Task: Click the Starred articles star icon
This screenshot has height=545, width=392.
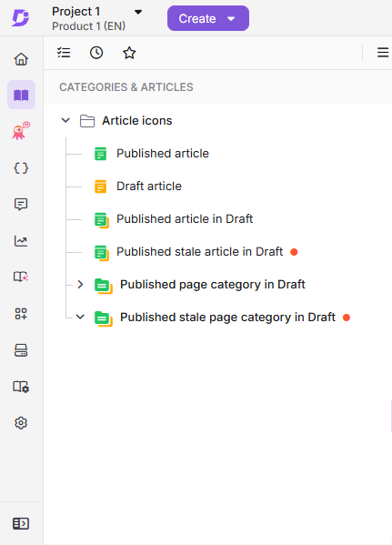Action: 129,53
